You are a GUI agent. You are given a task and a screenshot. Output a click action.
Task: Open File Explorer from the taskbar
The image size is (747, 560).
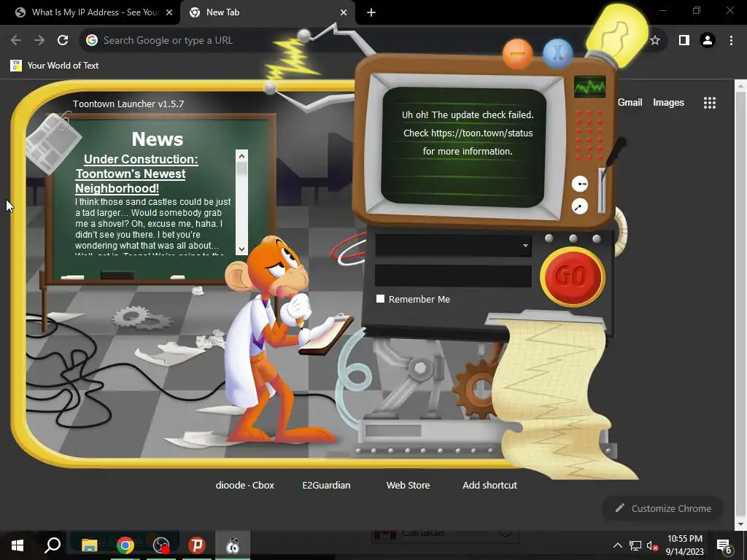click(x=89, y=545)
